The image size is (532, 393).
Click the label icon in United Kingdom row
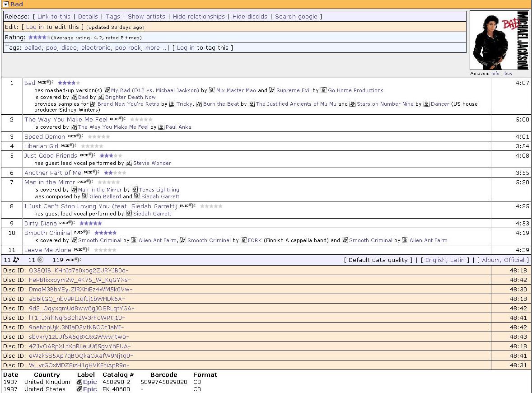pos(79,382)
